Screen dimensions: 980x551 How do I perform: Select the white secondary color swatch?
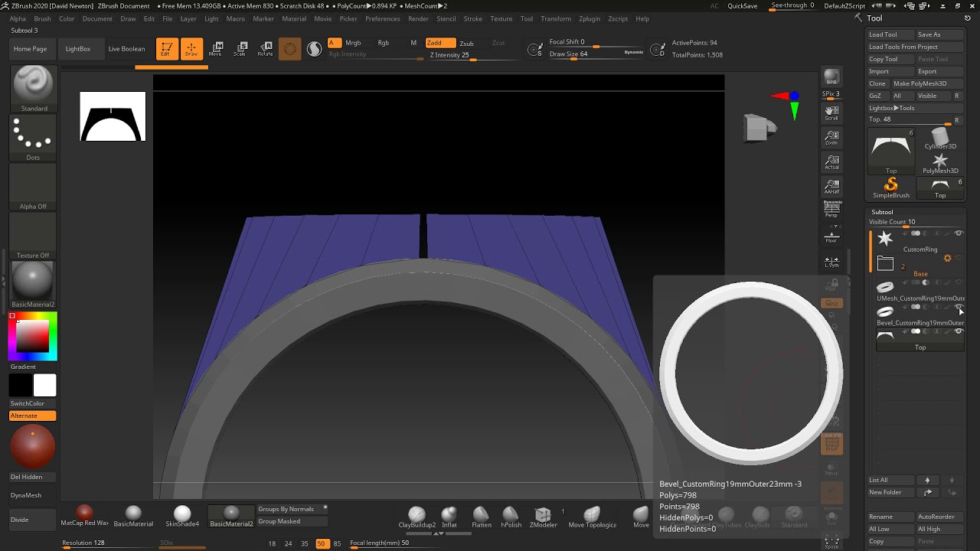point(44,385)
